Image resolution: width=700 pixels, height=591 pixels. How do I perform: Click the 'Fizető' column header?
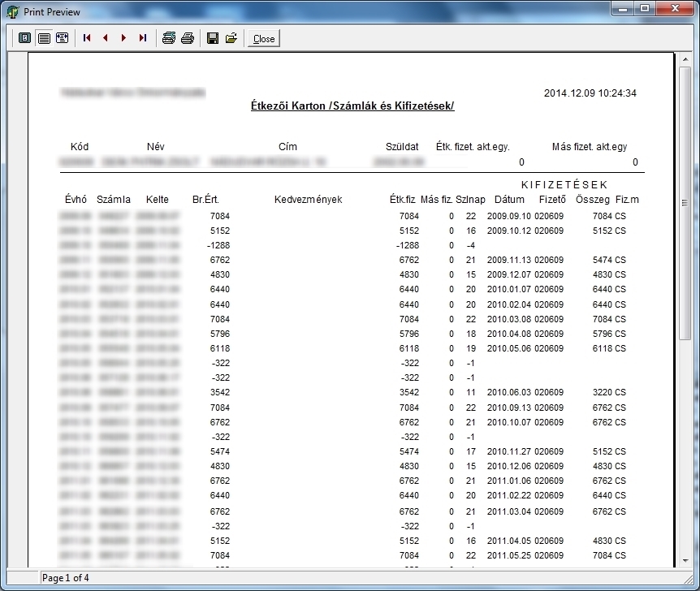(x=552, y=200)
